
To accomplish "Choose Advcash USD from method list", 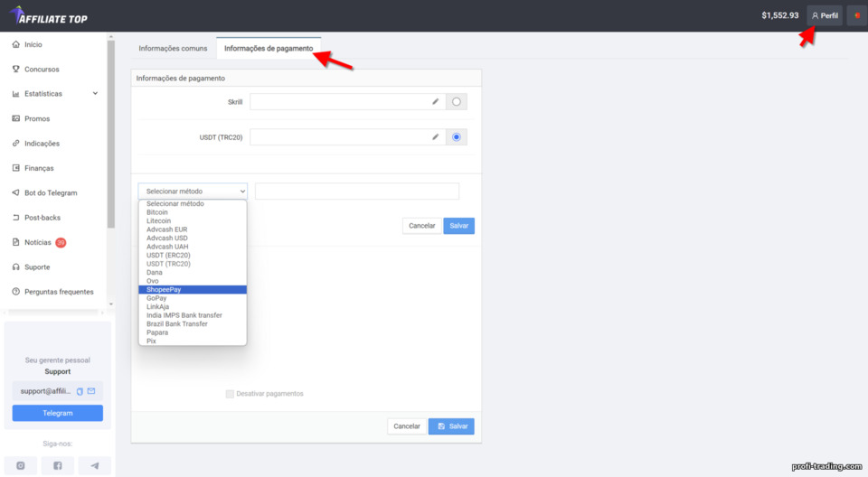I will (192, 238).
